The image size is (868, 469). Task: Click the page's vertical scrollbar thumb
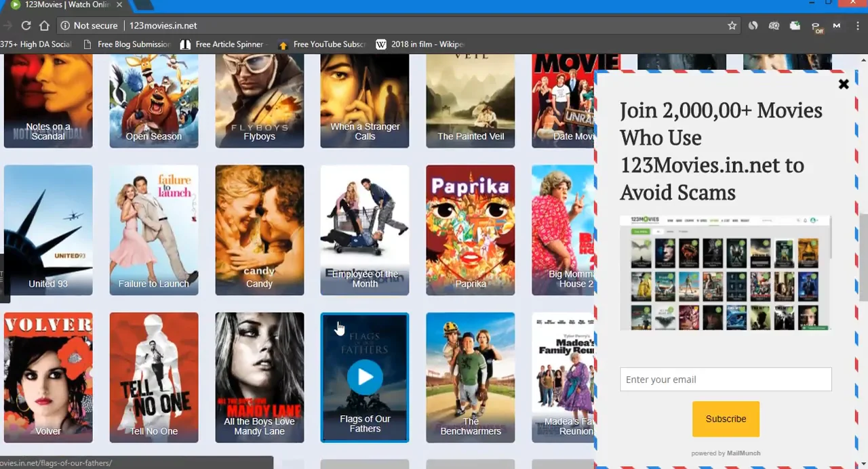click(863, 258)
